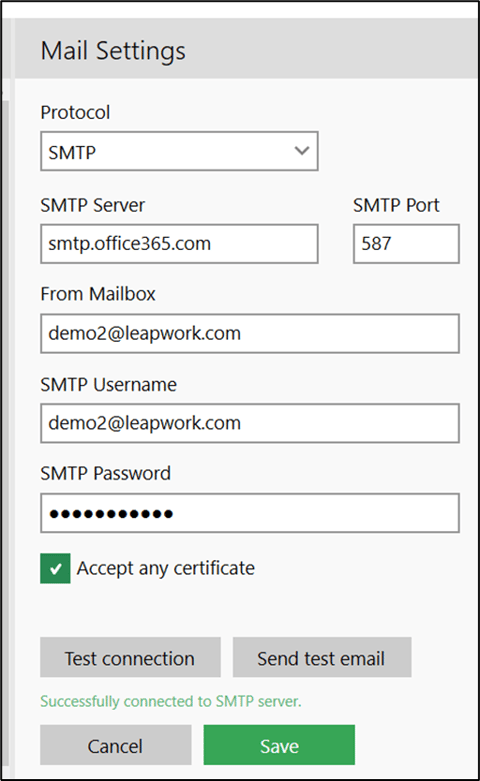Click the Mail Settings header title
This screenshot has width=480, height=781.
coord(113,51)
